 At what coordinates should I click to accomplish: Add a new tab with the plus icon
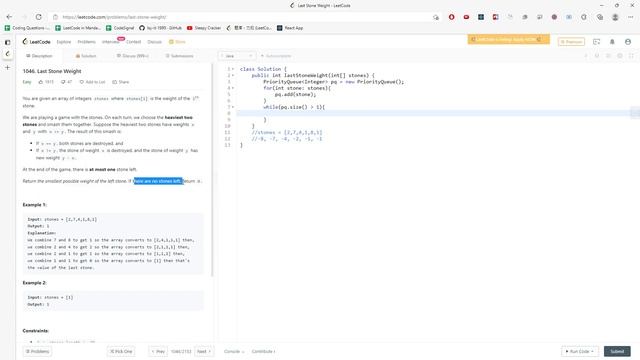[7, 67]
